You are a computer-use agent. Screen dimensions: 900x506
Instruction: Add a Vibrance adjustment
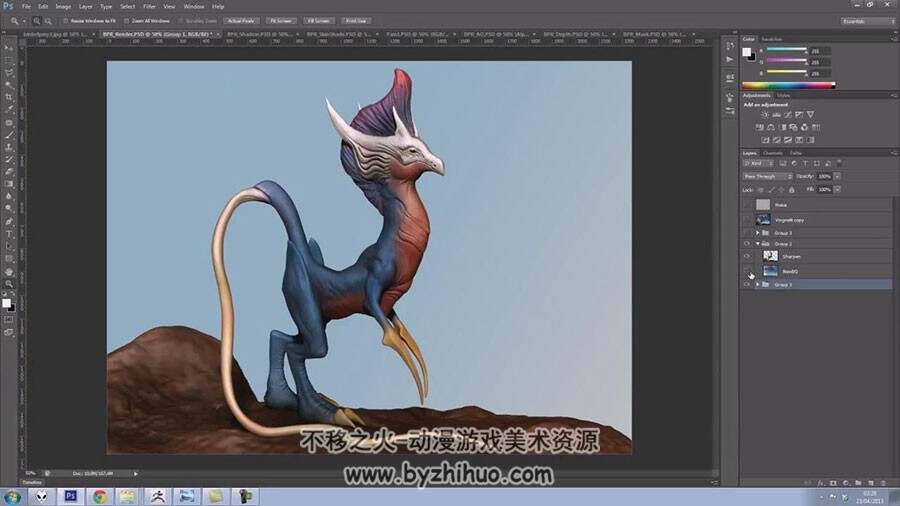click(810, 115)
